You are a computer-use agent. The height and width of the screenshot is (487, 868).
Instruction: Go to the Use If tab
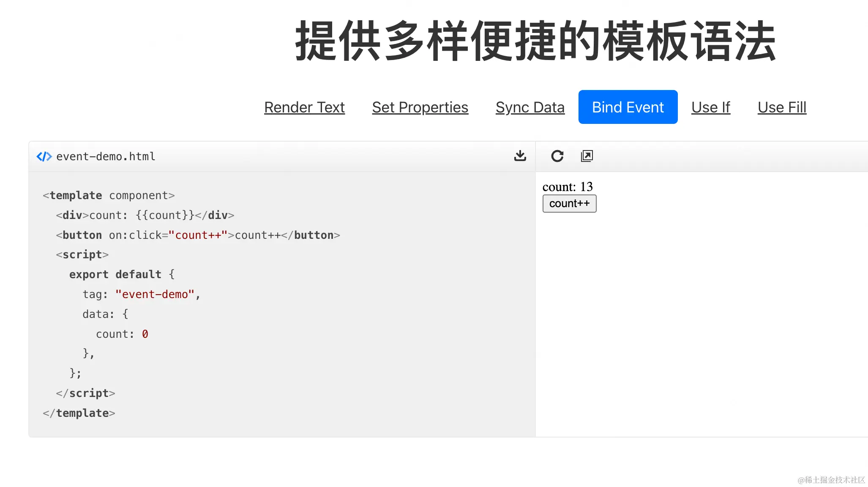pos(711,107)
